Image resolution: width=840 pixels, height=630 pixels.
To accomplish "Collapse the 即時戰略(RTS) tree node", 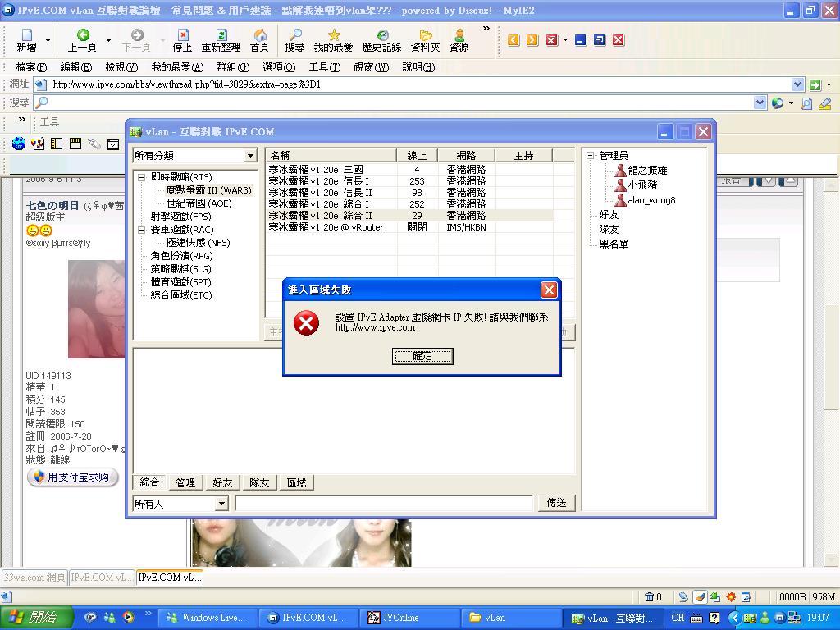I will pyautogui.click(x=141, y=177).
